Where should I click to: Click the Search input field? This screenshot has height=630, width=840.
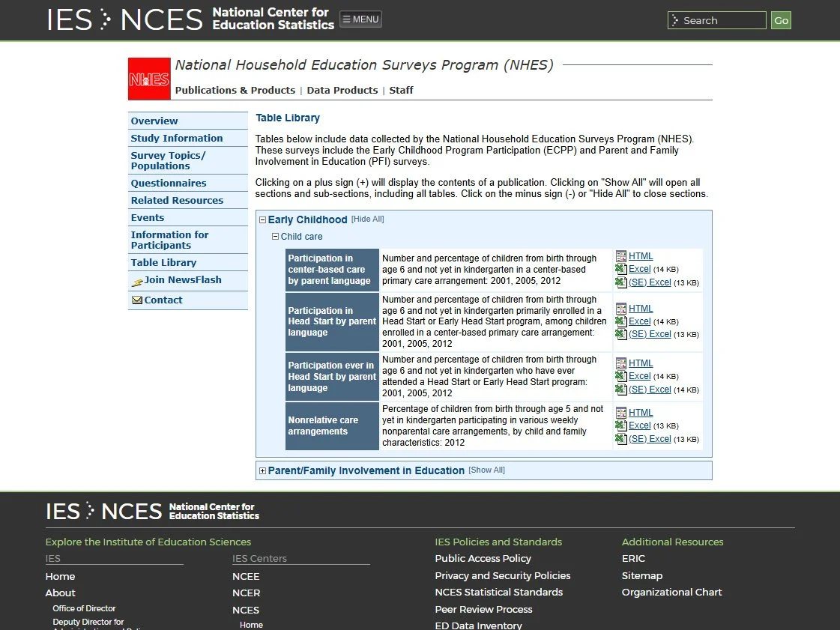717,20
